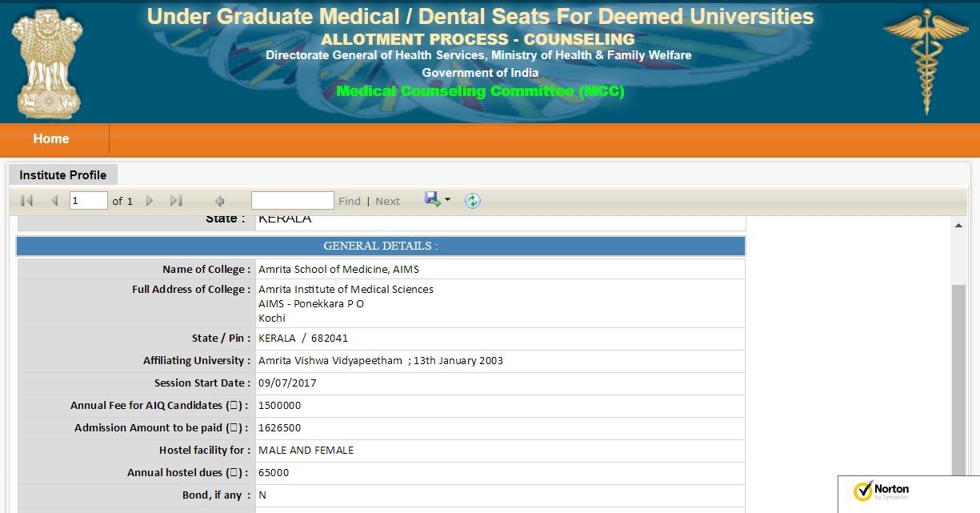The width and height of the screenshot is (980, 513).
Task: Click the 'of 1' page count text
Action: pyautogui.click(x=122, y=201)
